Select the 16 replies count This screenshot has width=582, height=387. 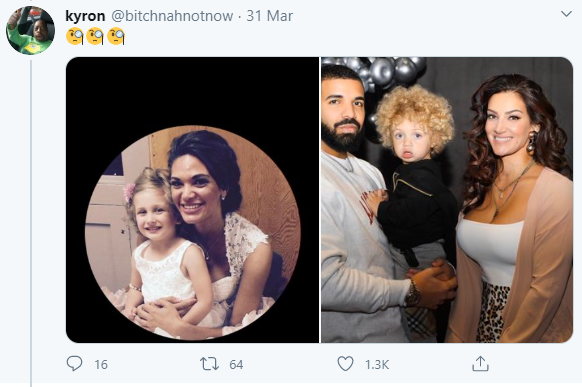(x=101, y=365)
